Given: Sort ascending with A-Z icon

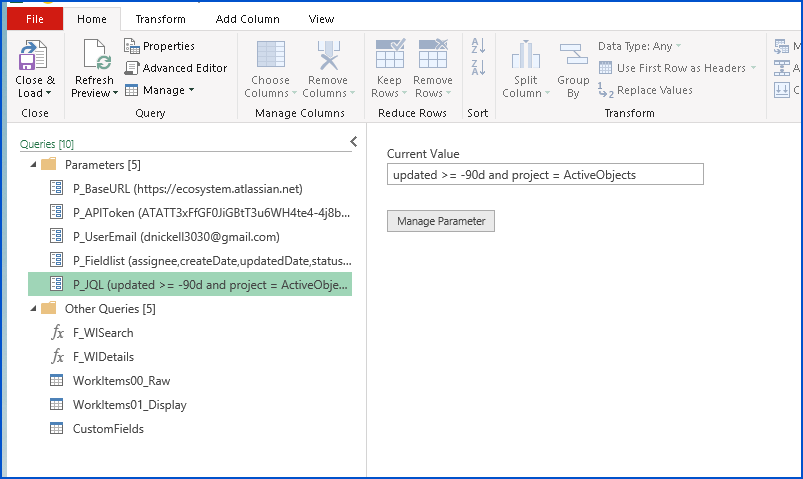Looking at the screenshot, I should (x=478, y=46).
